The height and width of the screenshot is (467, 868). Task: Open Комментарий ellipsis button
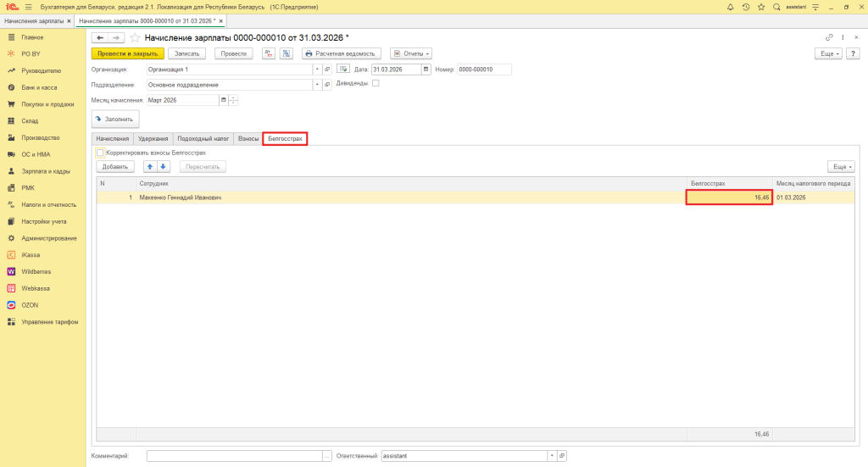pos(327,456)
